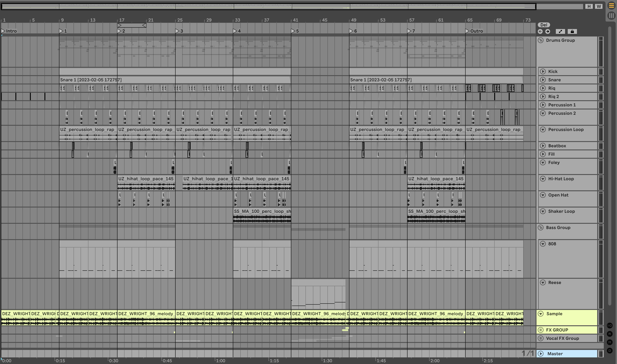Unfold the FX GROUP track icon
This screenshot has width=617, height=364.
click(x=541, y=330)
